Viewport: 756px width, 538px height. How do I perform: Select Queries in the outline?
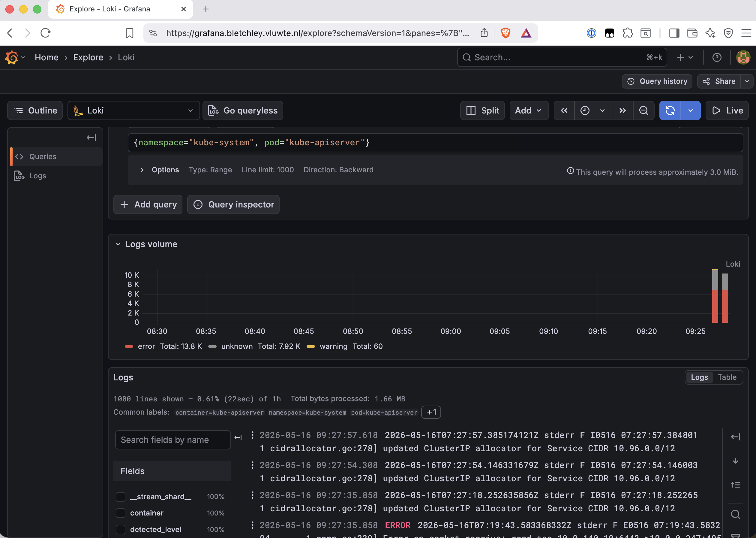57,156
